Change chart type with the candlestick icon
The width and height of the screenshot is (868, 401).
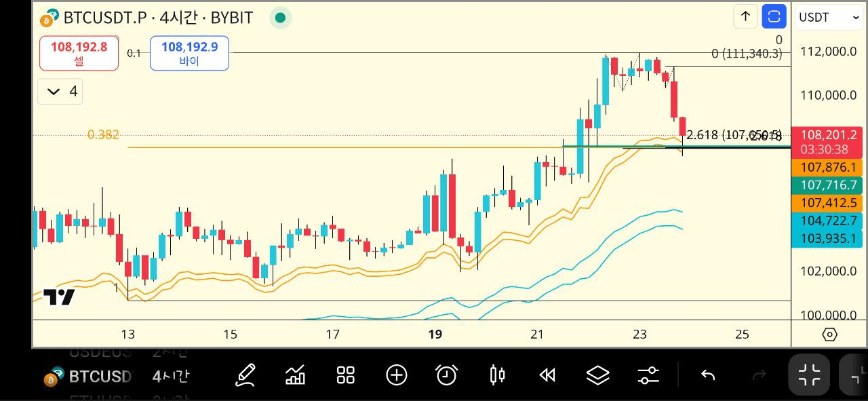(497, 375)
